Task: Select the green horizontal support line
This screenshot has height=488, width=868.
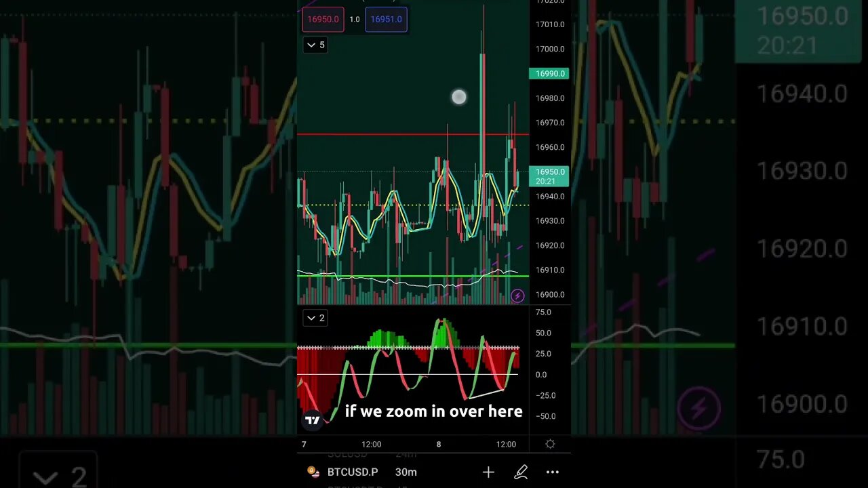Action: coord(413,276)
